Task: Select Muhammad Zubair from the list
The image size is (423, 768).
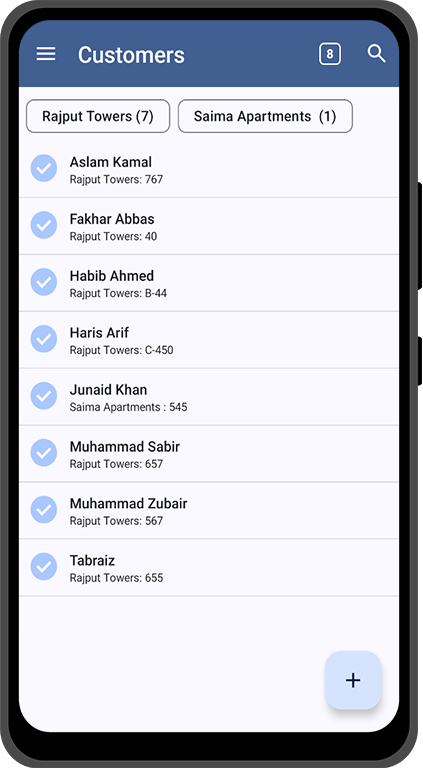Action: click(209, 510)
